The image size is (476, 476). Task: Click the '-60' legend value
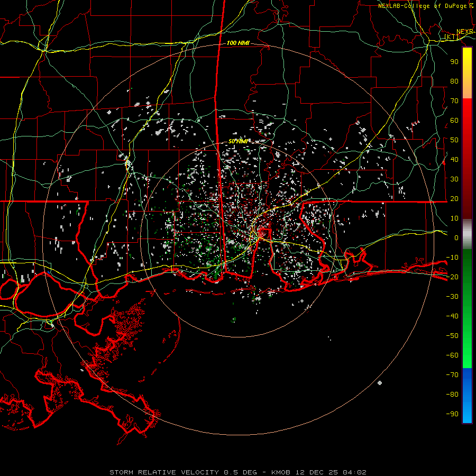tap(452, 355)
